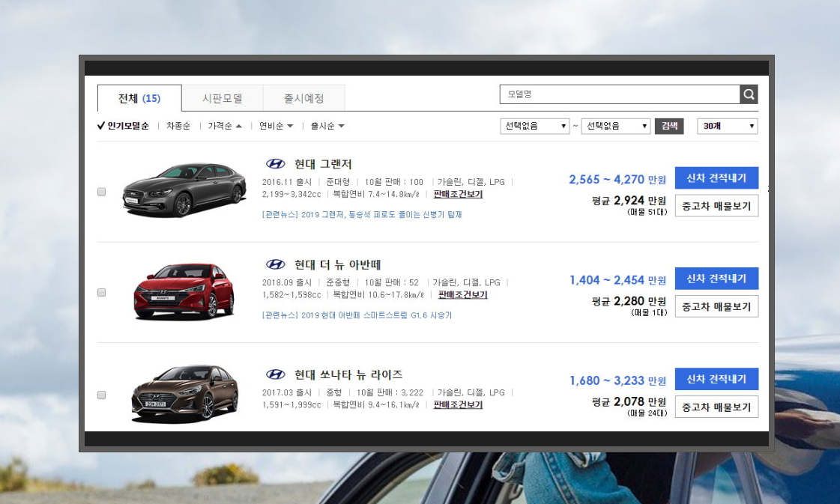Click the Hyundai logo beside 현대 쏘나타 뉴 라이즈
Image resolution: width=840 pixels, height=504 pixels.
[275, 374]
